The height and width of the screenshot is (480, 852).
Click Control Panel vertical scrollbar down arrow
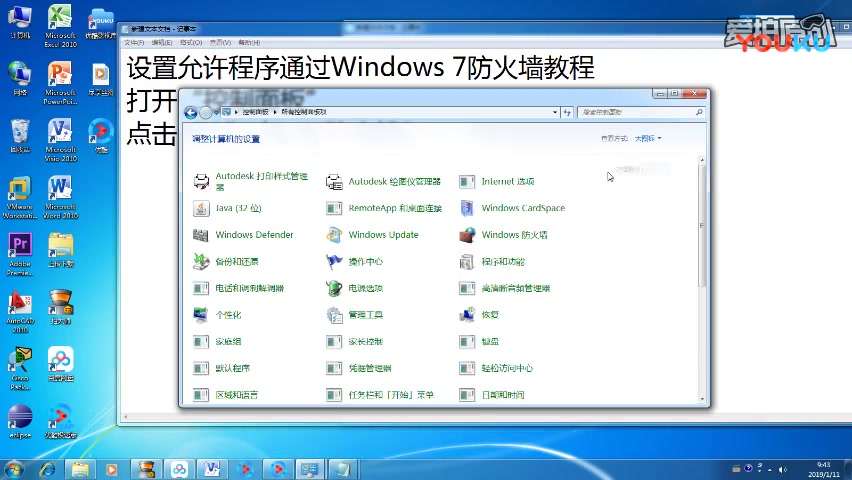coord(702,399)
